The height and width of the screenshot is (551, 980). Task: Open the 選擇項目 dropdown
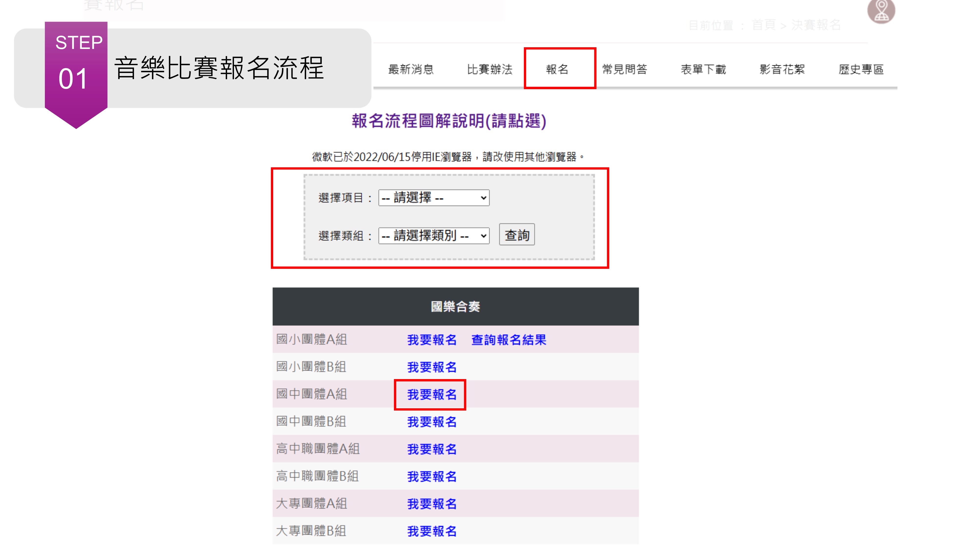click(434, 198)
